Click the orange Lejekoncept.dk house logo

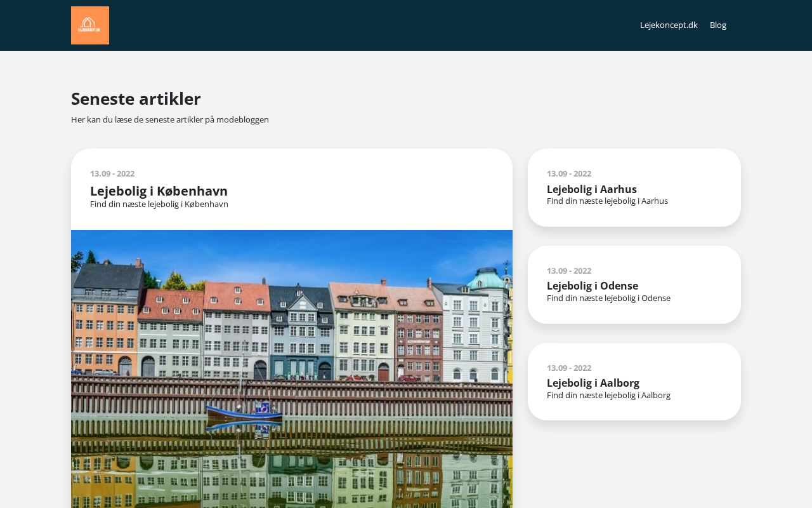click(90, 25)
